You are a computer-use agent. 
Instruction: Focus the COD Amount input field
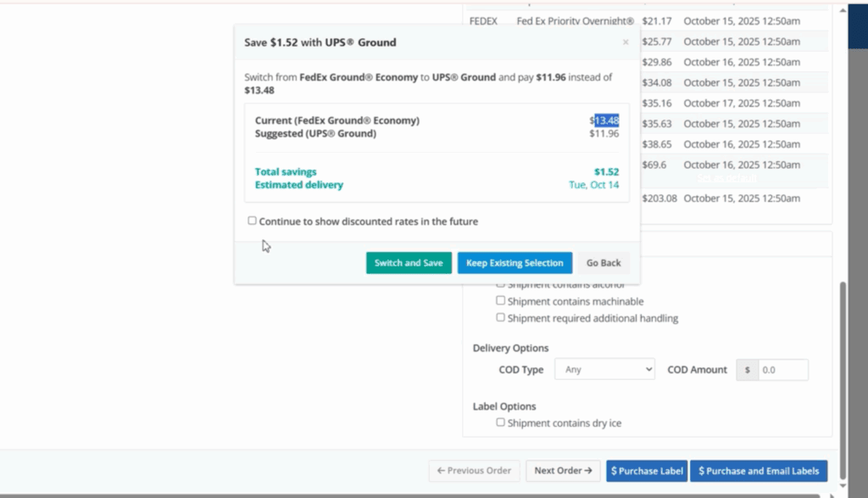(782, 370)
